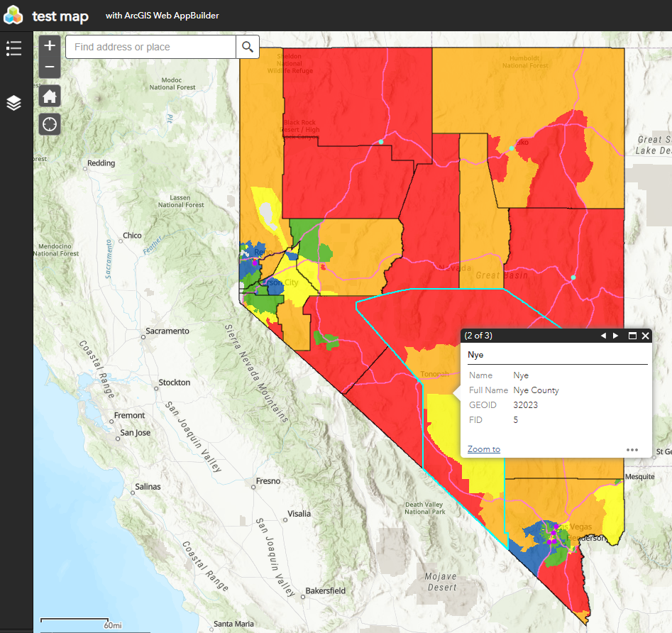This screenshot has height=633, width=672.
Task: Click the Zoom to link in the popup
Action: coord(483,448)
